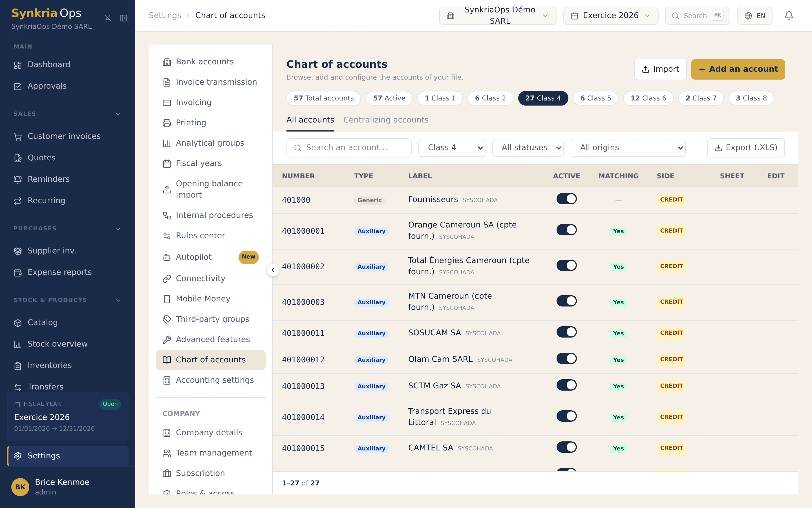
Task: Toggle active switch for CAMTEL SA
Action: coord(566,448)
